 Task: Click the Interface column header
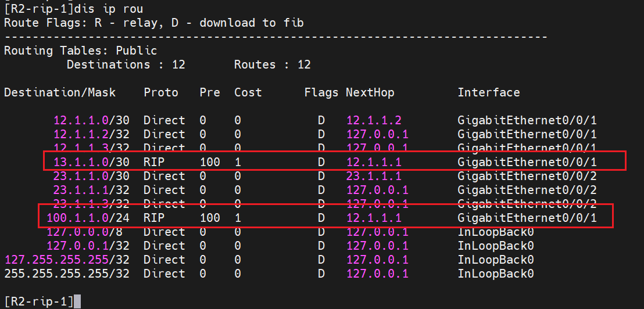[x=488, y=92]
